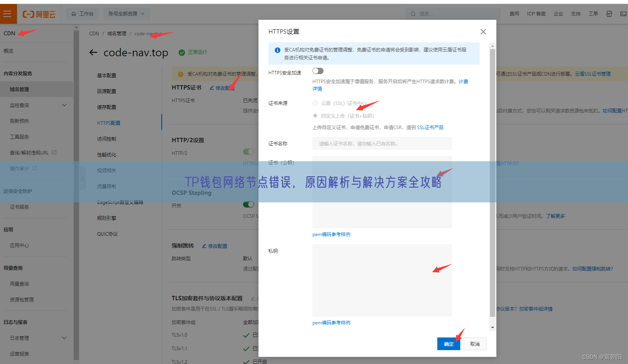
Task: Toggle the OCSP Stapling 开关 switch
Action: click(x=249, y=204)
